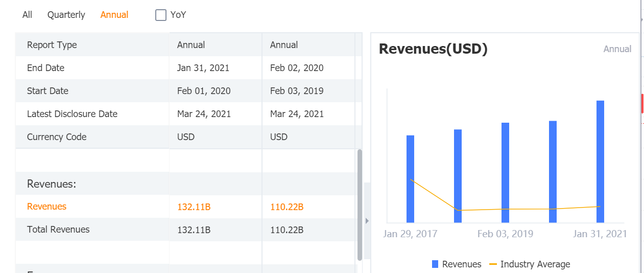
Task: Select the orange Annual tab at top
Action: (x=114, y=15)
